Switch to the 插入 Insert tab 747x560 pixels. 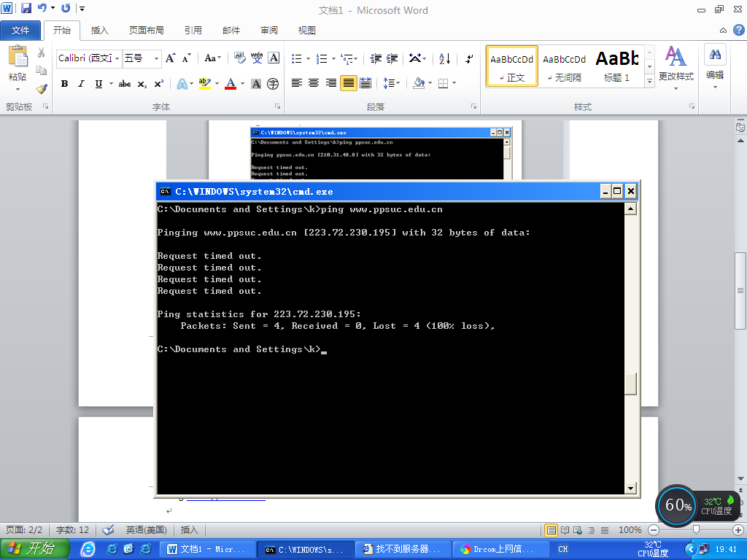pyautogui.click(x=99, y=31)
